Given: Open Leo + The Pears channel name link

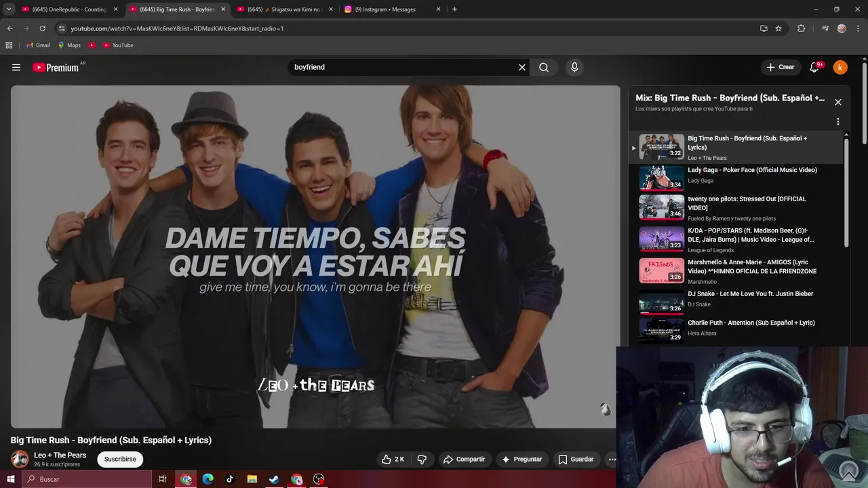Looking at the screenshot, I should pos(60,455).
